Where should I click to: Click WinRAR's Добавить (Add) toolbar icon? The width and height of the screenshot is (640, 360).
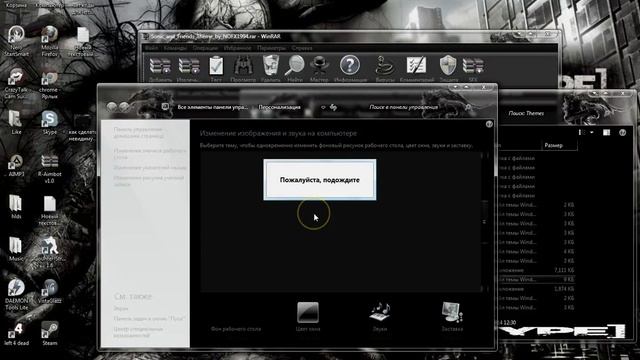(160, 66)
